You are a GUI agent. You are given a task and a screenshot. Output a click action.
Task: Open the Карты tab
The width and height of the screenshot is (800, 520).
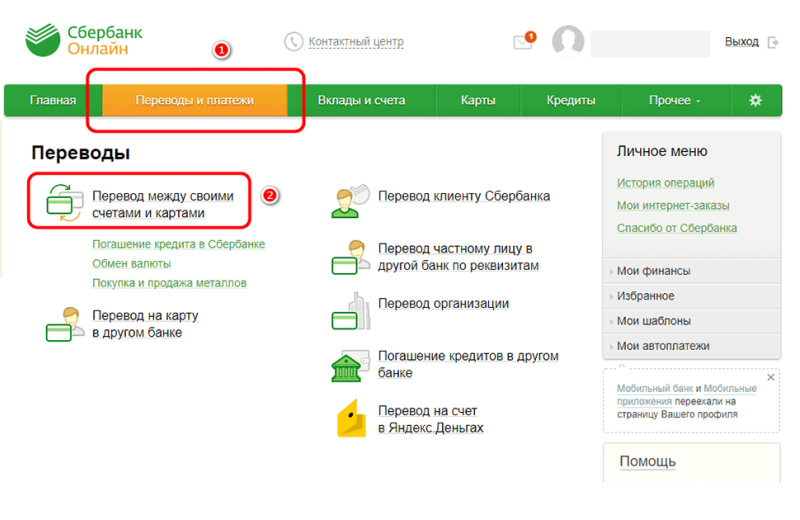click(x=478, y=100)
